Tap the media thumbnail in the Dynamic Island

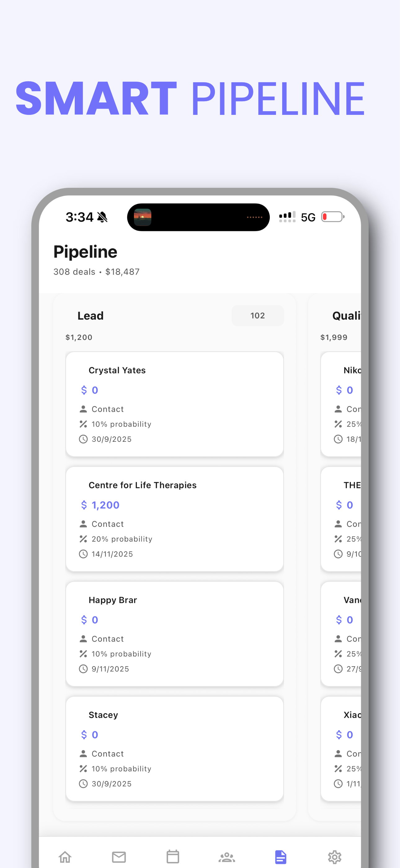click(143, 217)
